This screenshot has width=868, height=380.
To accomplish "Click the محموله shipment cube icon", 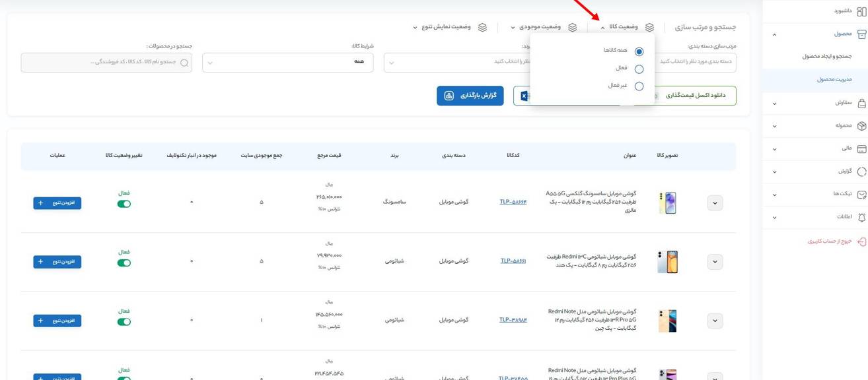I will (861, 126).
